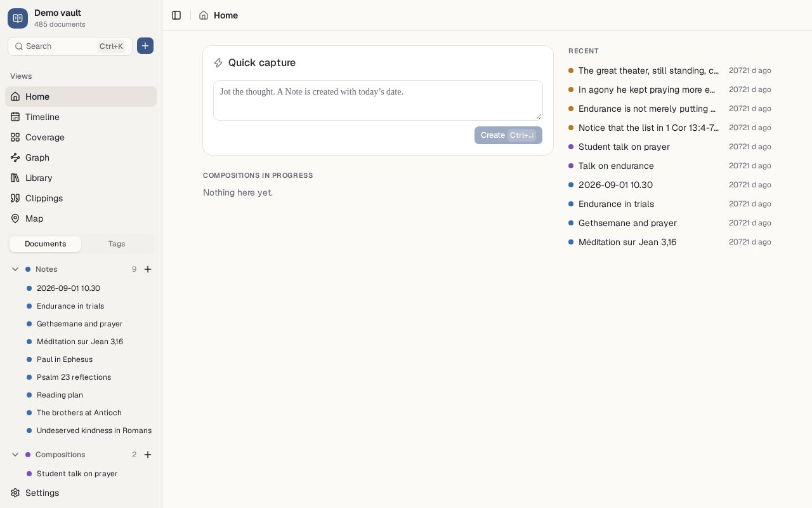
Task: Open note 2026-09-01 10.30 in sidebar tree
Action: (x=89, y=288)
